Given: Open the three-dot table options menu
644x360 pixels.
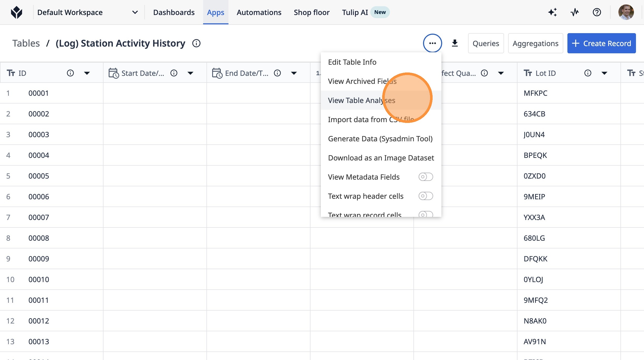Looking at the screenshot, I should coord(432,43).
